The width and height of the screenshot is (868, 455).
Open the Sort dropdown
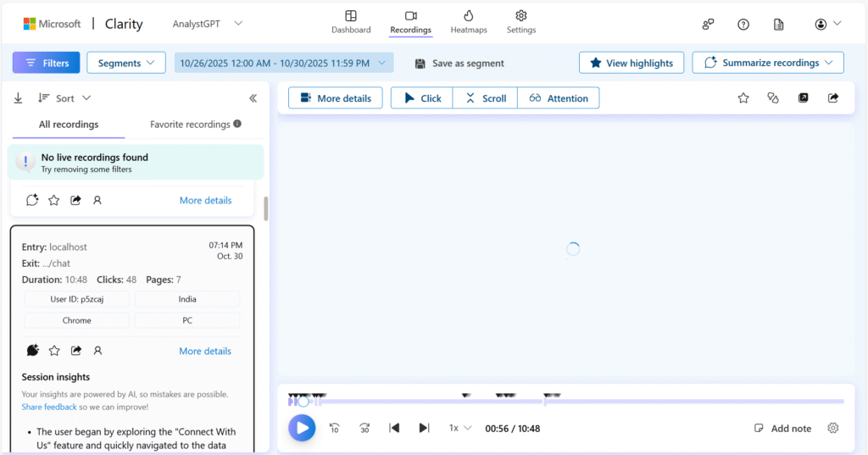pos(64,98)
